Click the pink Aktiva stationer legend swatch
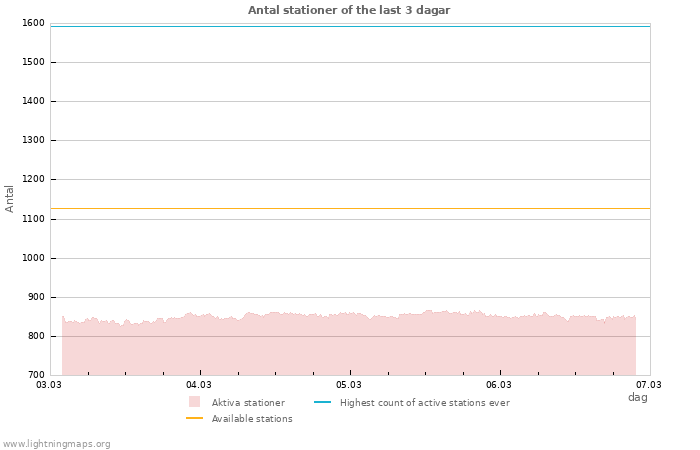 [194, 402]
